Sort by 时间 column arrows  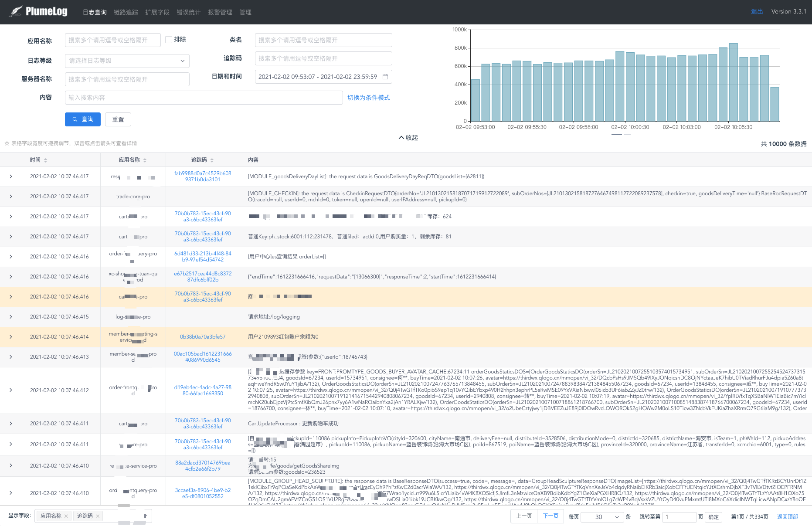[45, 160]
